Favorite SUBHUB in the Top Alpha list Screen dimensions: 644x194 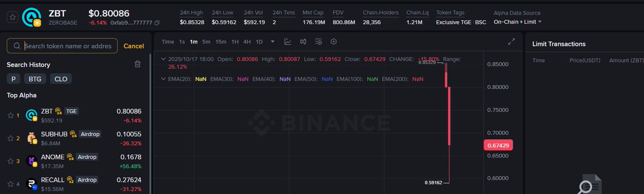tap(10, 138)
